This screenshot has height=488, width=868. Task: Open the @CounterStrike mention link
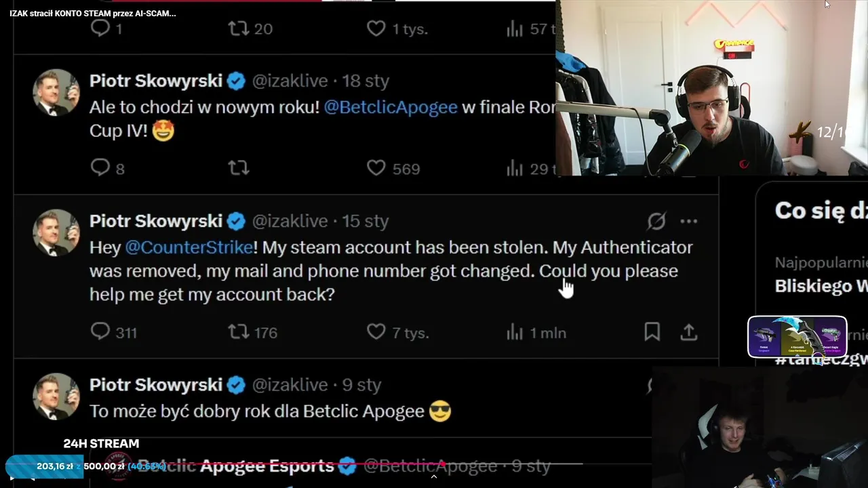189,247
